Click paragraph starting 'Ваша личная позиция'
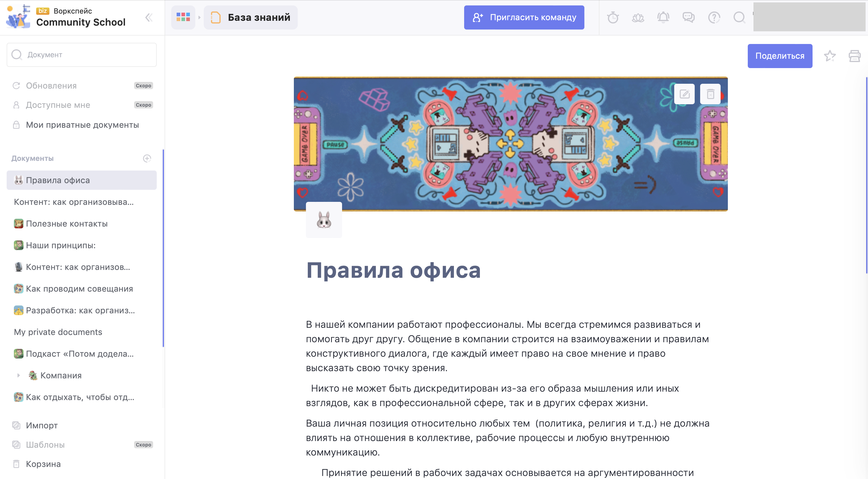 point(508,438)
